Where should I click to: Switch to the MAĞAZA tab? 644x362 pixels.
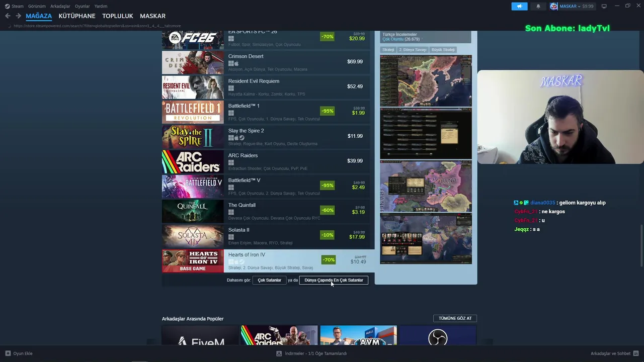point(39,16)
